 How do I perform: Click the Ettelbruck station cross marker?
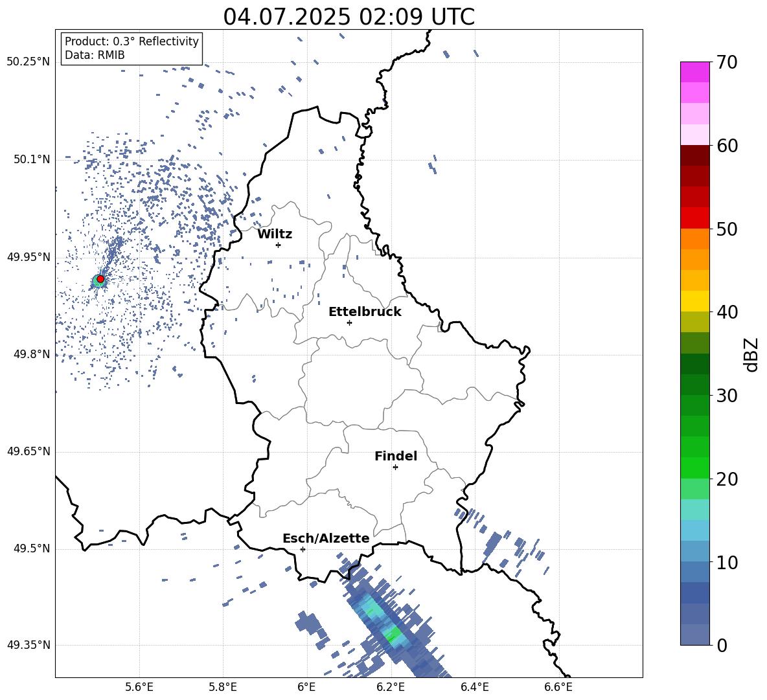[349, 322]
